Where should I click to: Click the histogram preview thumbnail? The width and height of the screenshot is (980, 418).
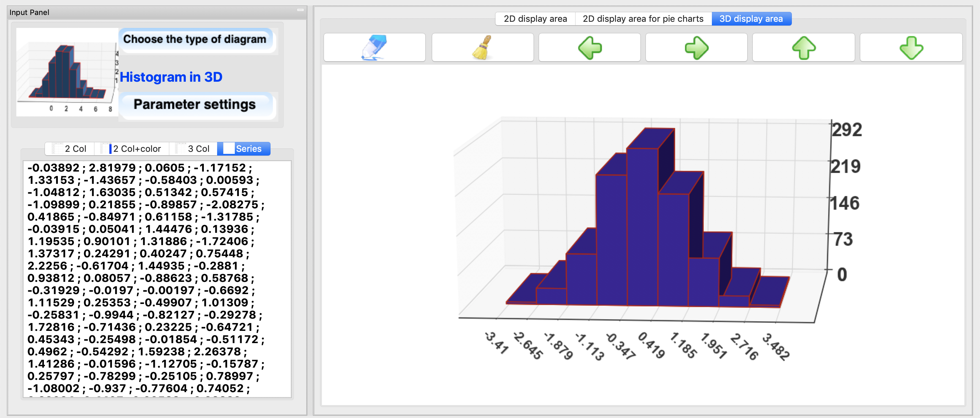67,72
